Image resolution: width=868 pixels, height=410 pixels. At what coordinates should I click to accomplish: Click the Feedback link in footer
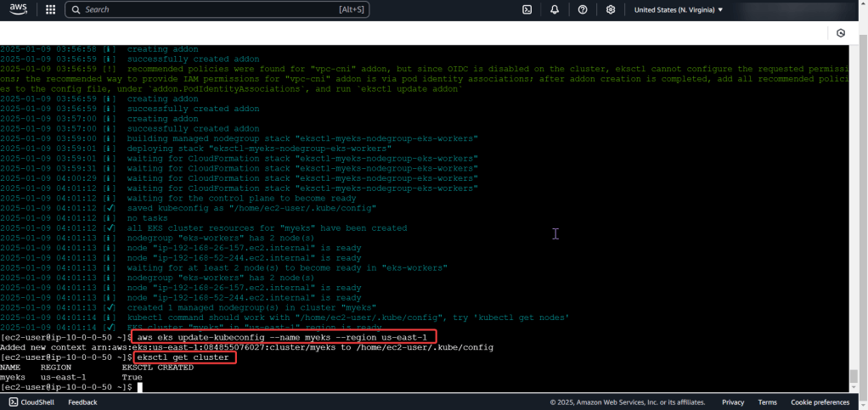pyautogui.click(x=82, y=402)
